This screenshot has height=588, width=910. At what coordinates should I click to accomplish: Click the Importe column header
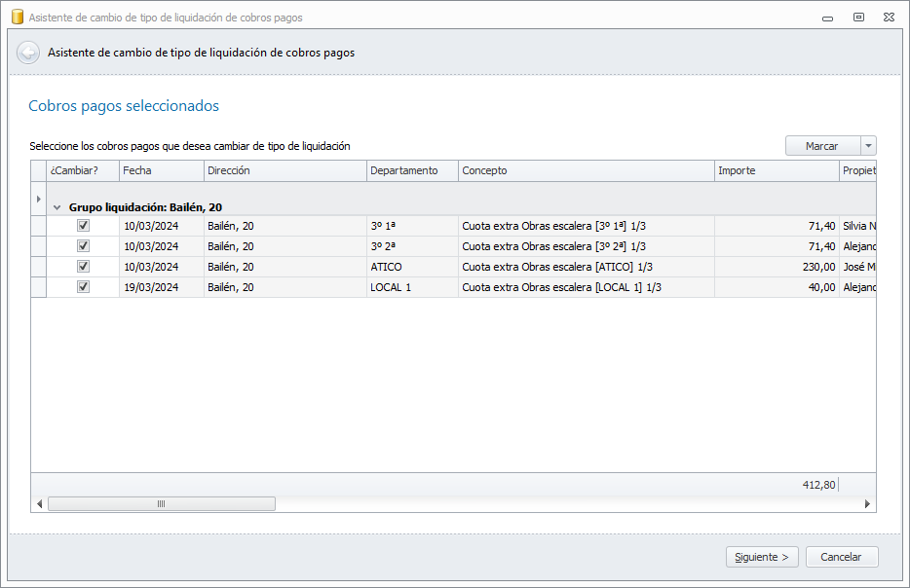click(x=776, y=170)
